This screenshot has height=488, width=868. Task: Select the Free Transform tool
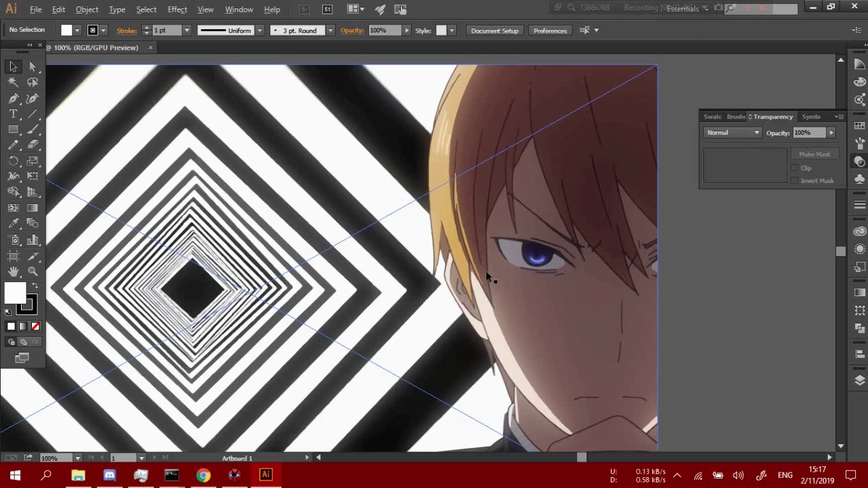click(33, 177)
